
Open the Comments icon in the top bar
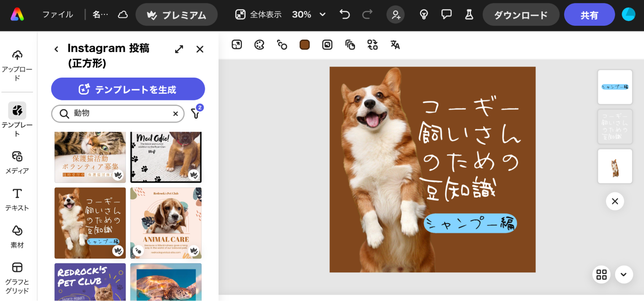[446, 14]
